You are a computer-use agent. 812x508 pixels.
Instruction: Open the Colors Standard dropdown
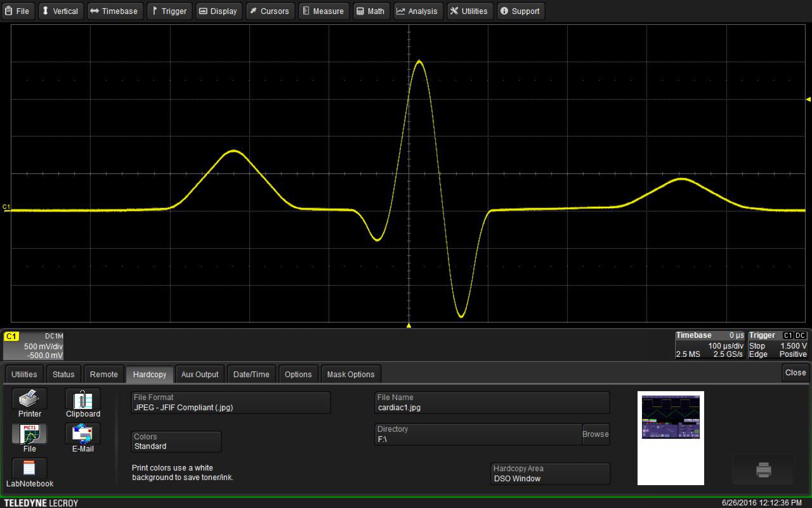[x=176, y=442]
